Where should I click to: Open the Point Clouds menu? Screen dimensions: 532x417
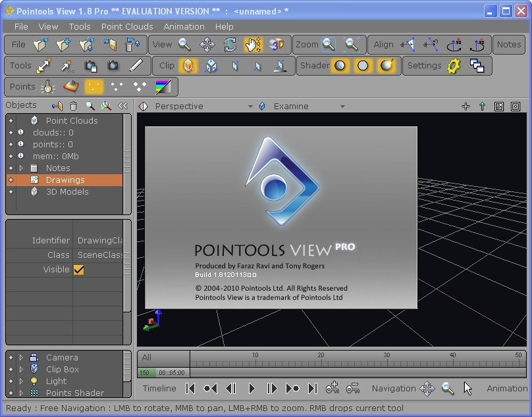(127, 26)
